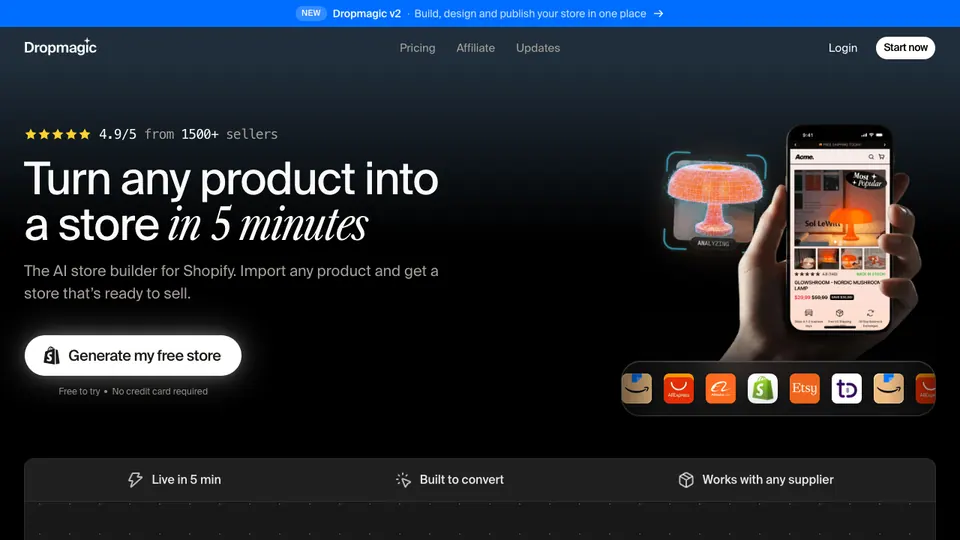
Task: Click the cursor sparkle icon beside Built to convert
Action: click(x=403, y=479)
